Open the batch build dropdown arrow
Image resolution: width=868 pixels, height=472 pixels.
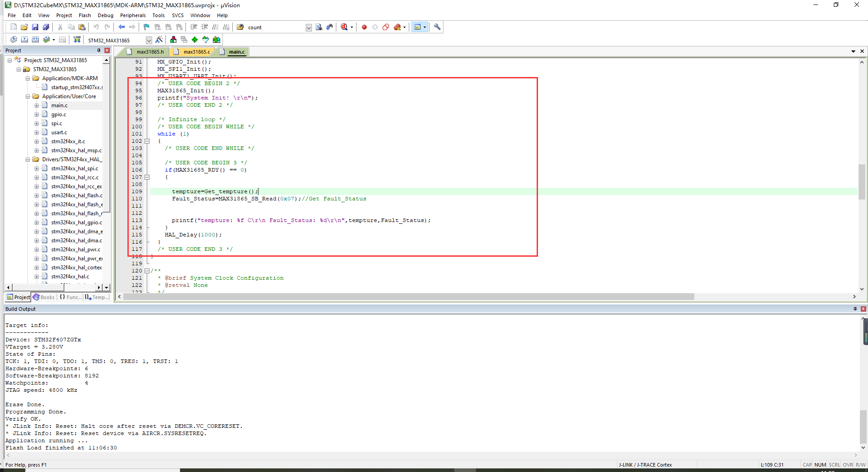point(54,40)
